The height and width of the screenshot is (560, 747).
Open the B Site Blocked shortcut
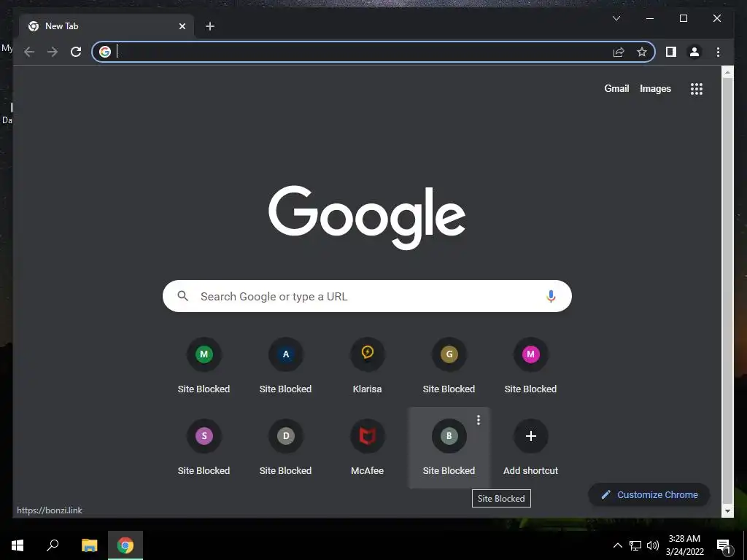click(x=449, y=447)
